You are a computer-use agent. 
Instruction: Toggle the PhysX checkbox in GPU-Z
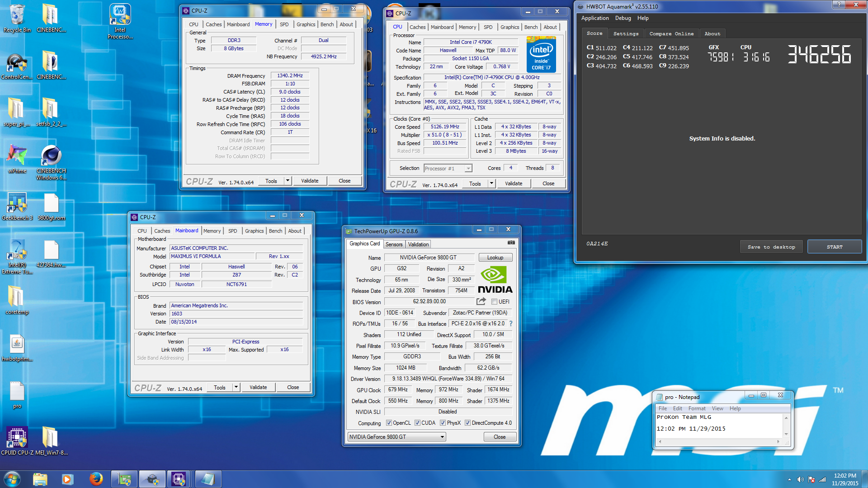tap(443, 423)
